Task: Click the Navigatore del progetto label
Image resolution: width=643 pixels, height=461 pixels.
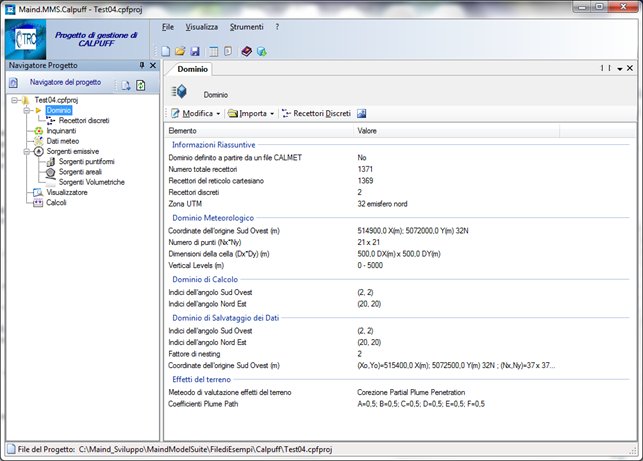Action: [65, 82]
